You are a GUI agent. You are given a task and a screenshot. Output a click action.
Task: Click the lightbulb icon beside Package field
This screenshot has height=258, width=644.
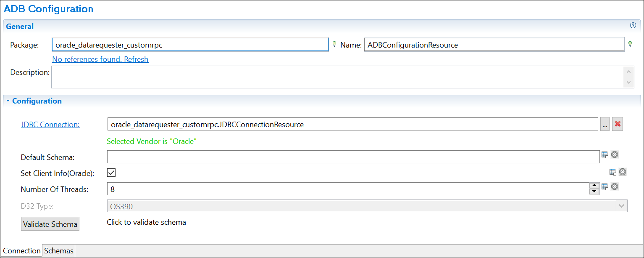point(334,44)
